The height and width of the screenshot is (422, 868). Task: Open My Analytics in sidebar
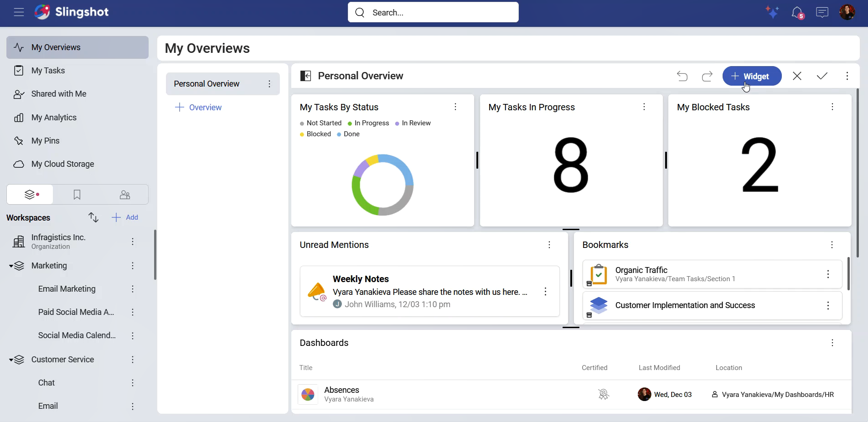[x=54, y=118]
